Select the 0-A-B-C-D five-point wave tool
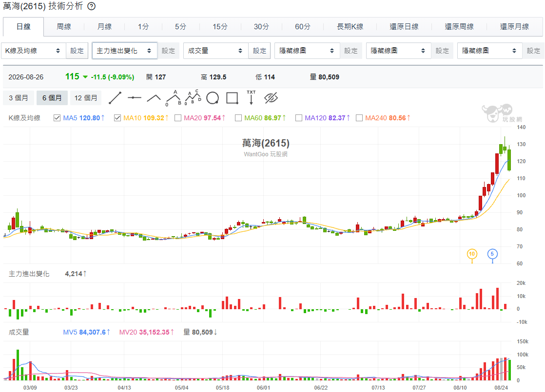 (x=193, y=97)
